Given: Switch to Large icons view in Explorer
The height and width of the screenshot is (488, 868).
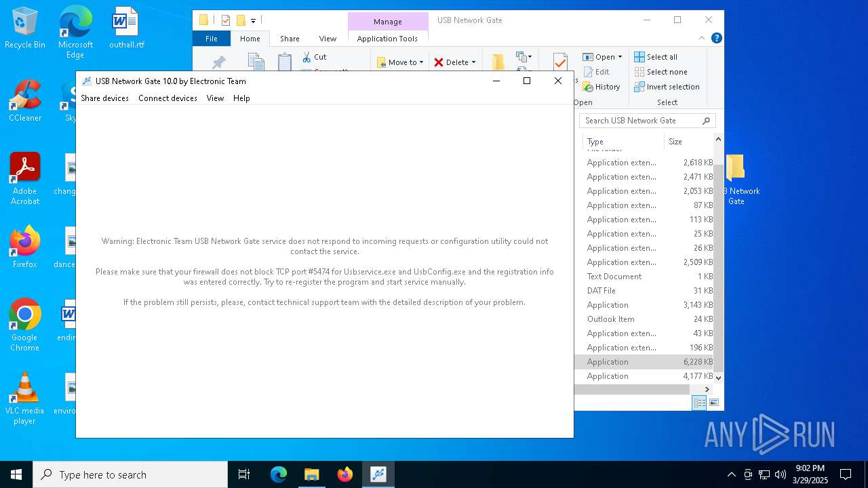Looking at the screenshot, I should click(713, 403).
